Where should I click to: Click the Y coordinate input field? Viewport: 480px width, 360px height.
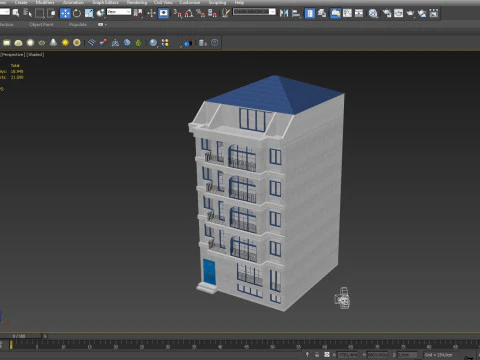click(377, 355)
